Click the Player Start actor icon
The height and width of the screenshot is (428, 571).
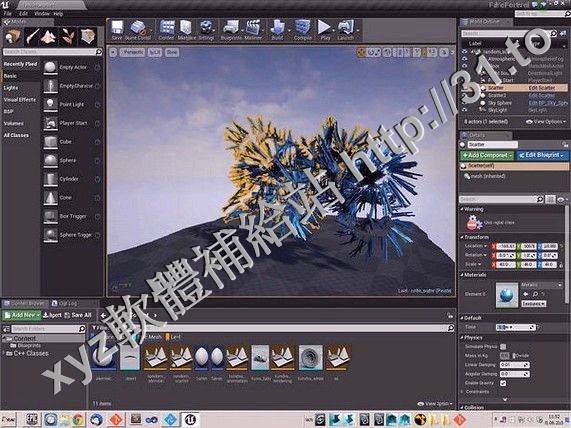pyautogui.click(x=50, y=123)
